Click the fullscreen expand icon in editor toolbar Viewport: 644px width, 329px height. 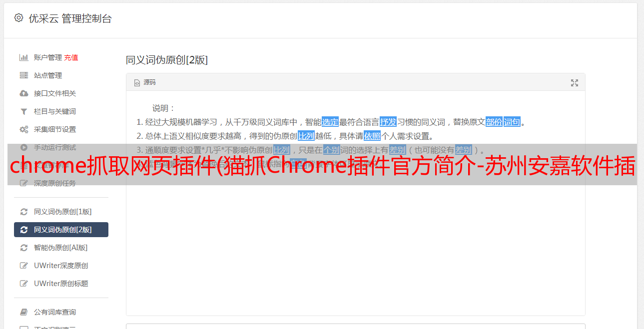(x=575, y=83)
